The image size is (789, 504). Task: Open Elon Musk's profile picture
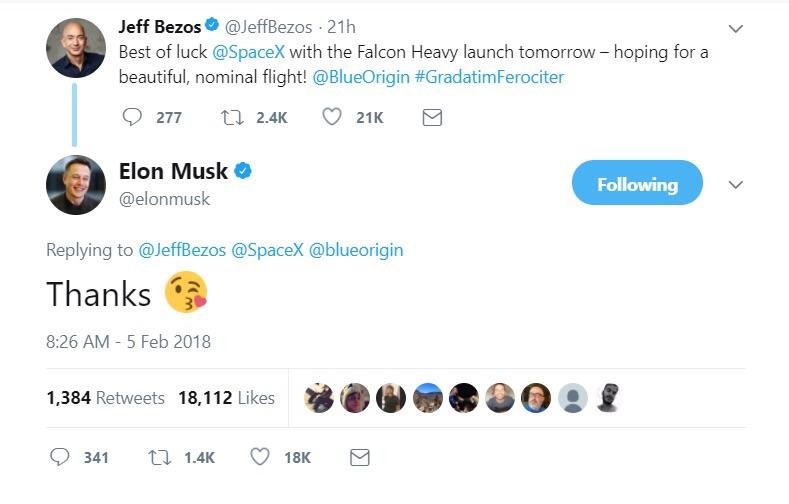(75, 185)
